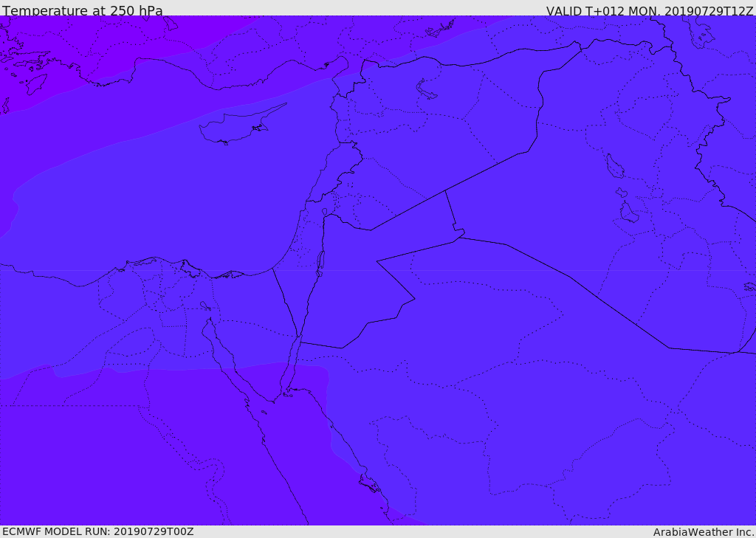Viewport: 756px width, 538px height.
Task: Click the 'VALID T+012 MON. 20190729T12Z' label
Action: pos(650,10)
